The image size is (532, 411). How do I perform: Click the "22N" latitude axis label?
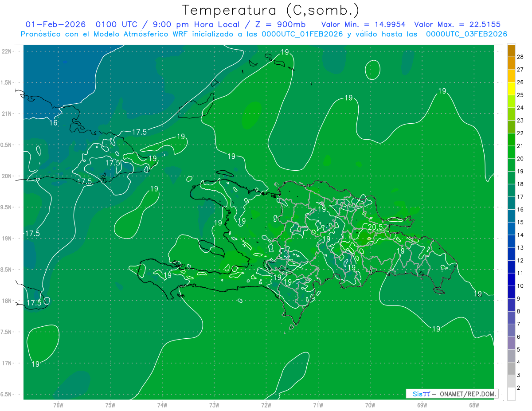click(x=8, y=51)
